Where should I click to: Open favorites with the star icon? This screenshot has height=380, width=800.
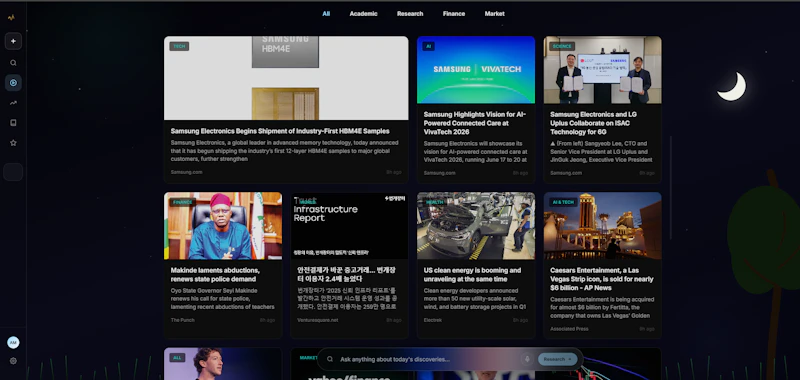13,143
